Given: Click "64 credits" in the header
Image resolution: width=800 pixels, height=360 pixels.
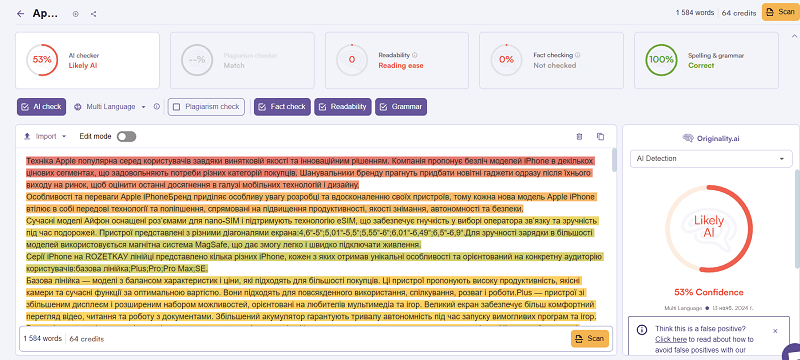Looking at the screenshot, I should click(x=739, y=13).
